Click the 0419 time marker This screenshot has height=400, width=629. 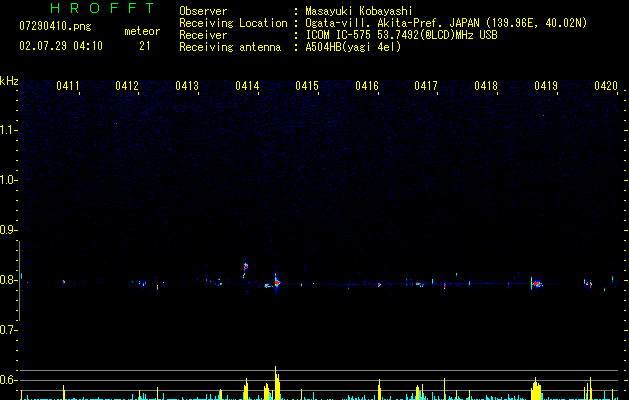(x=546, y=86)
